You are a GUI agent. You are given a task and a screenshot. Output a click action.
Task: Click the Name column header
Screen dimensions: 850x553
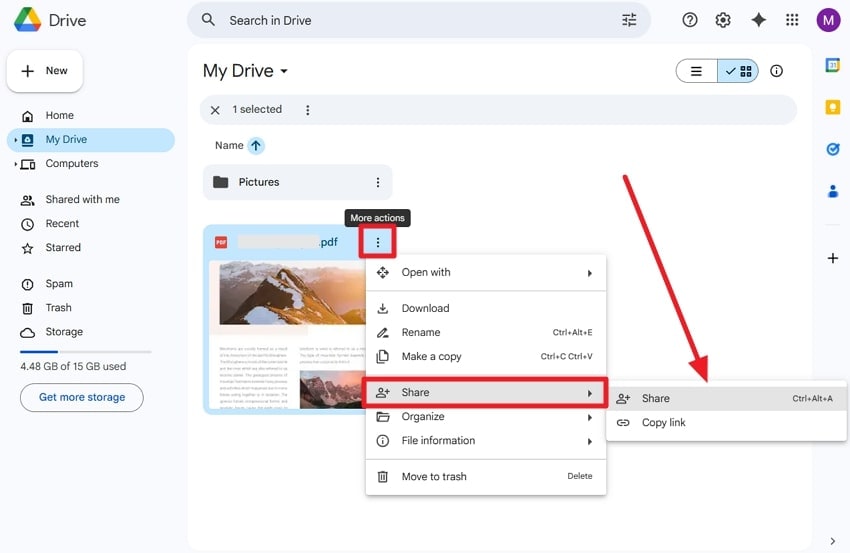(229, 146)
